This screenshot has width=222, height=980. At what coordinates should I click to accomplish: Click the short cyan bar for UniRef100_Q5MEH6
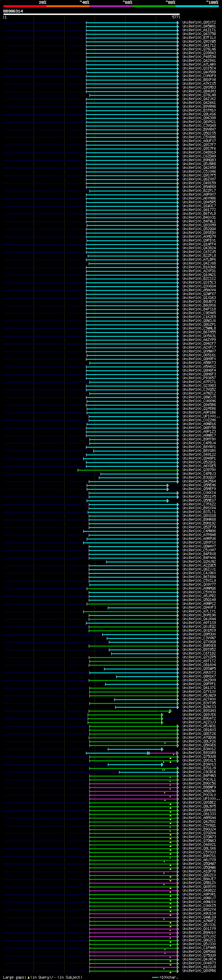(x=129, y=485)
